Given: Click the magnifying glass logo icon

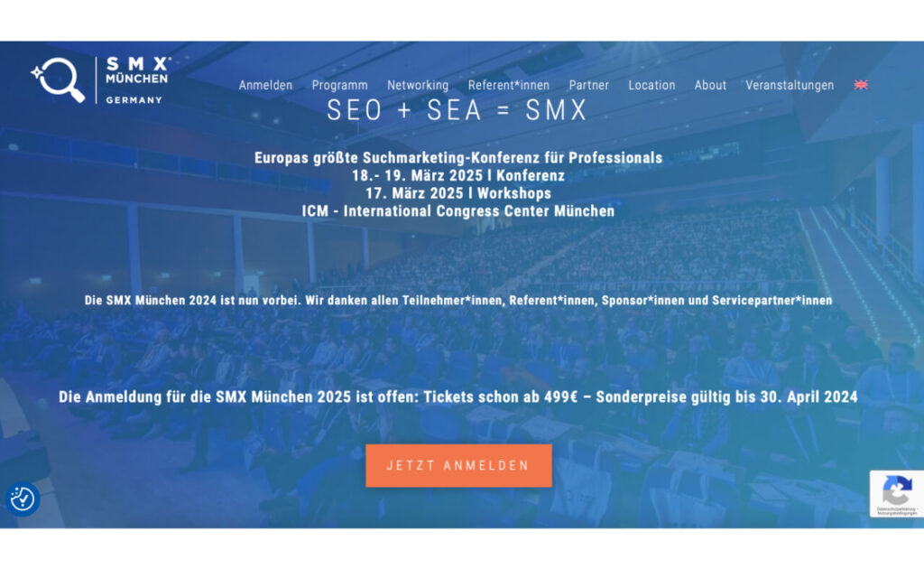Looking at the screenshot, I should tap(60, 80).
